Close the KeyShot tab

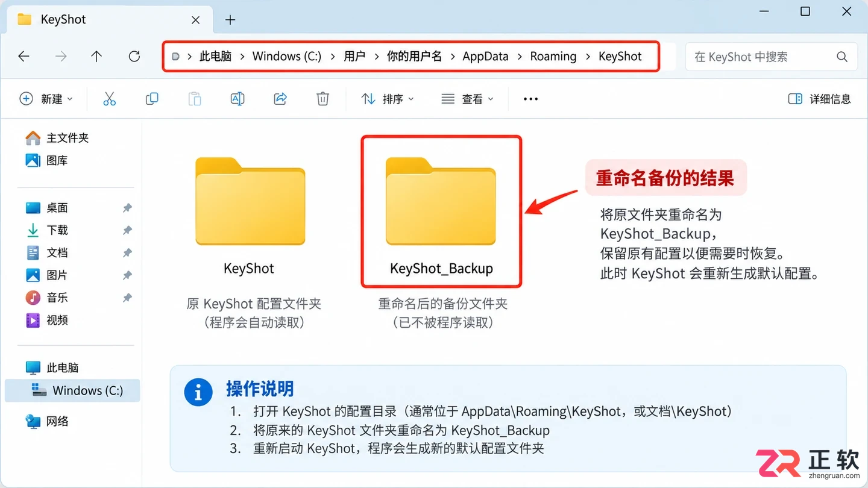(x=195, y=20)
